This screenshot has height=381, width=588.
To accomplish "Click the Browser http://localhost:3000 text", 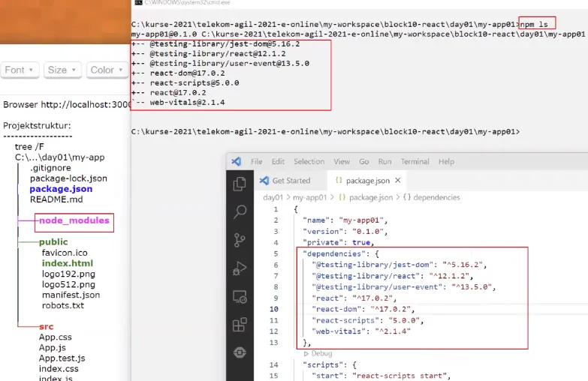I will pos(67,104).
